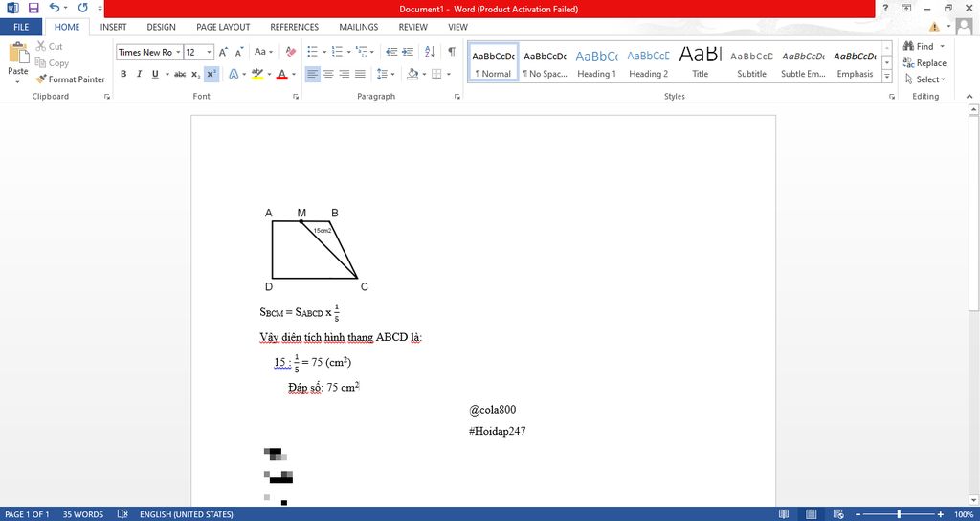Apply the Title style
980x521 pixels.
click(700, 62)
